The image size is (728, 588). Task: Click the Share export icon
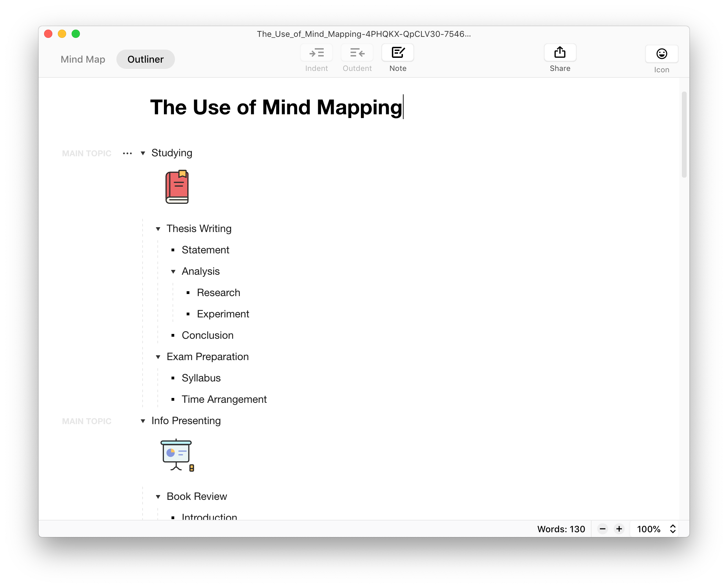tap(560, 53)
